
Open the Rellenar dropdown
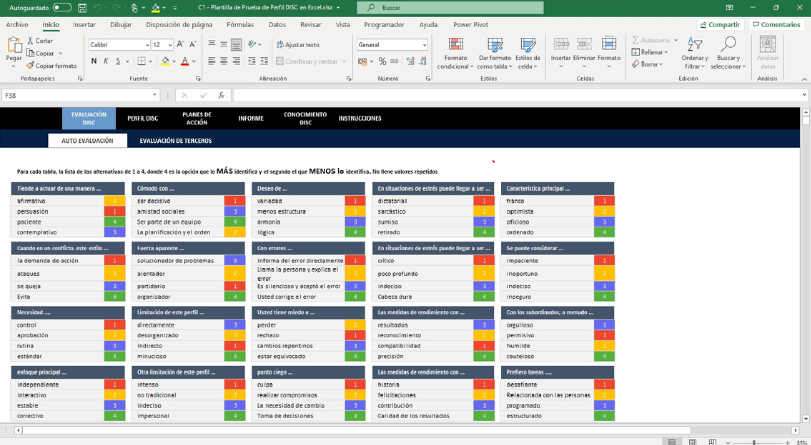(x=650, y=52)
